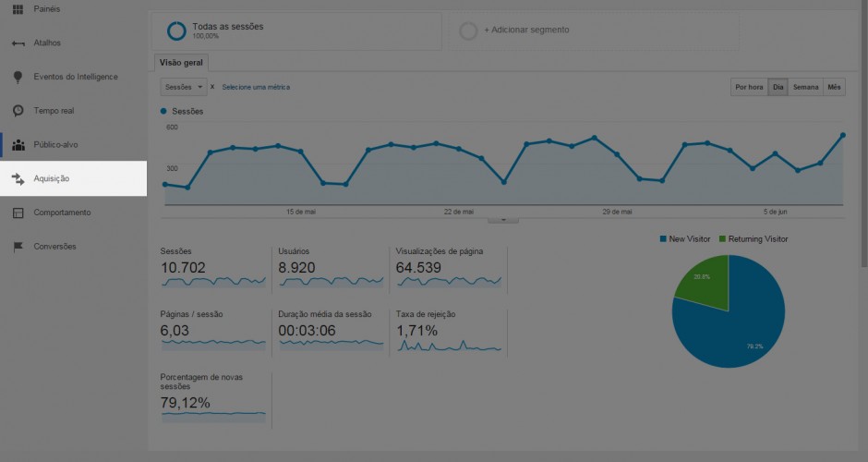Click the empty segment circle icon
The width and height of the screenshot is (868, 462).
click(468, 31)
